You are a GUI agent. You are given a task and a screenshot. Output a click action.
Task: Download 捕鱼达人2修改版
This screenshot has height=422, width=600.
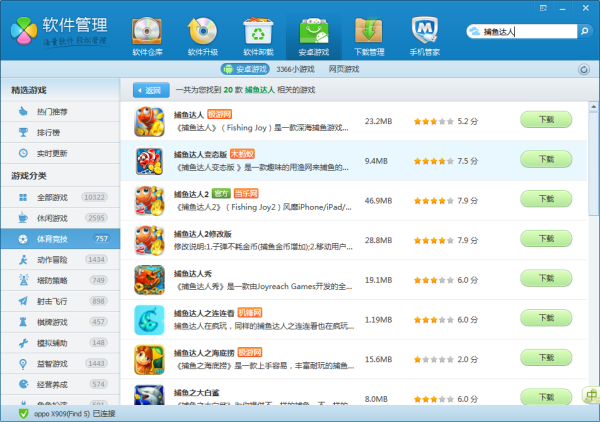pos(546,239)
